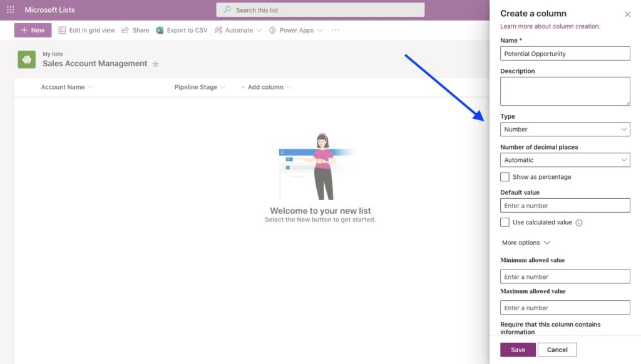Screen dimensions: 641x364
Task: Click the search magnifier icon
Action: (227, 9)
